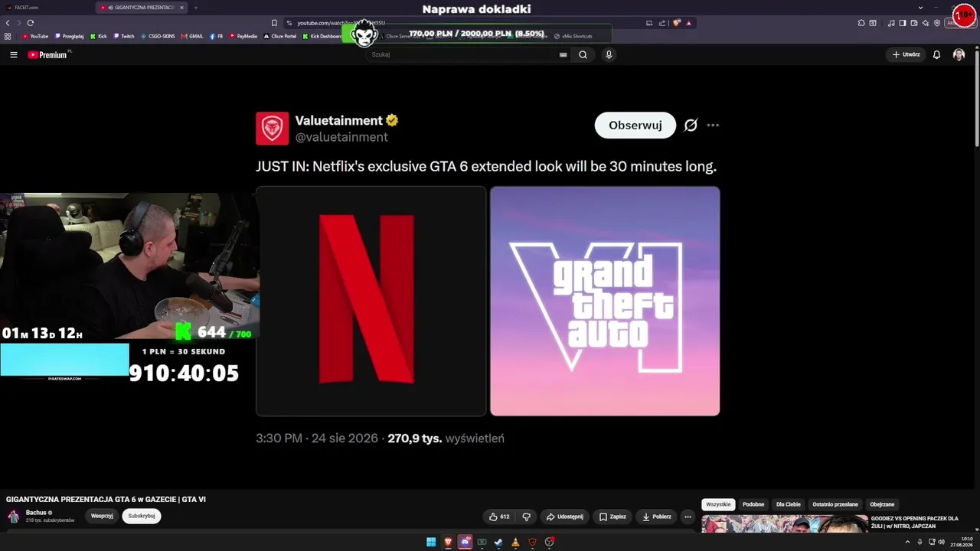The width and height of the screenshot is (980, 551).
Task: Open the Bachus channel avatar
Action: click(14, 517)
